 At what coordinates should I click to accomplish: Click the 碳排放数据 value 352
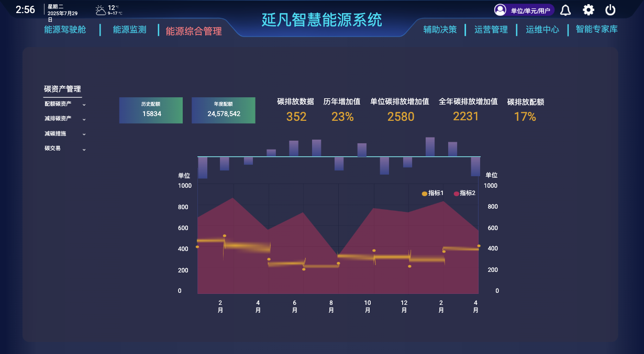click(296, 117)
